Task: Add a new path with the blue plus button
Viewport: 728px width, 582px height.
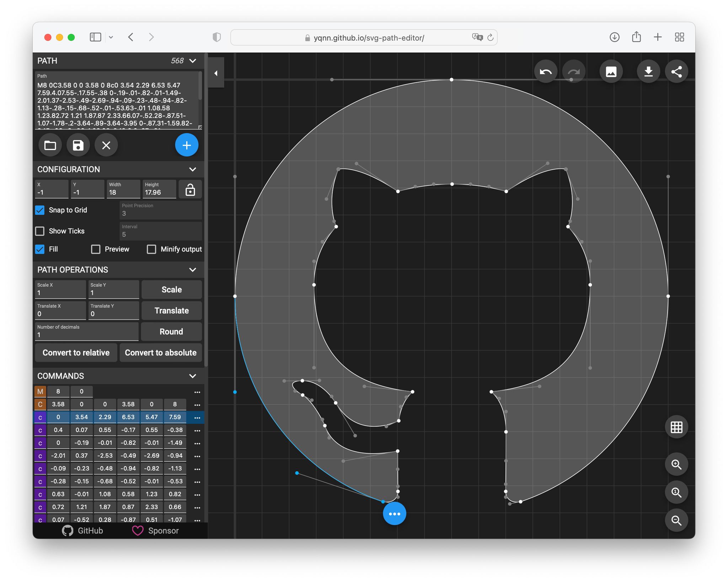Action: coord(187,145)
